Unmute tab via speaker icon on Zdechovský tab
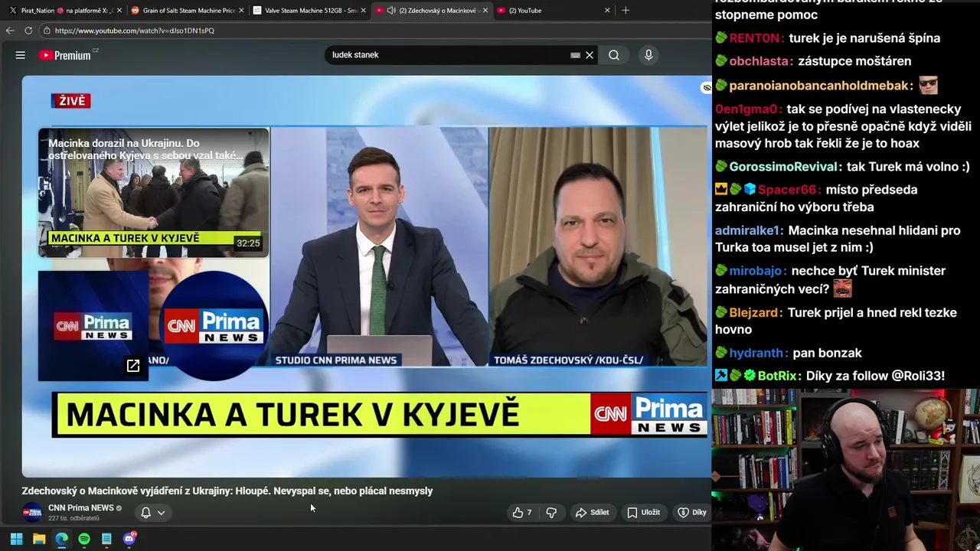This screenshot has width=980, height=551. (391, 10)
